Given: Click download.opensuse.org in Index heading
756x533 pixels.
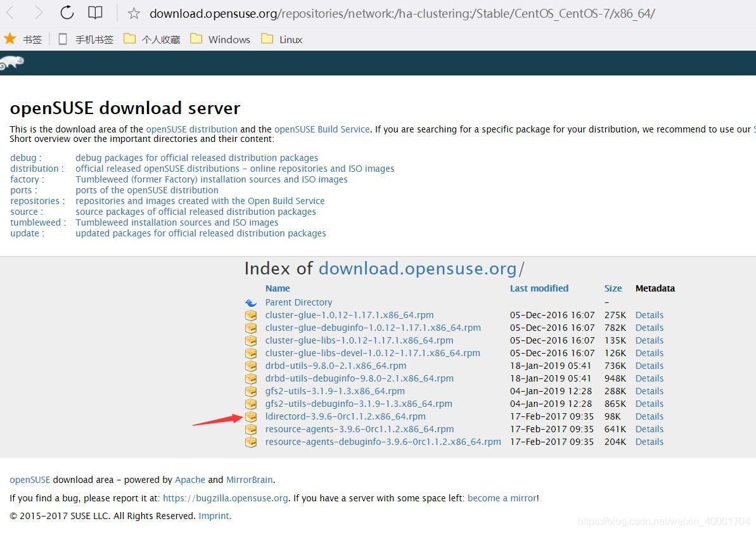Looking at the screenshot, I should pyautogui.click(x=418, y=268).
